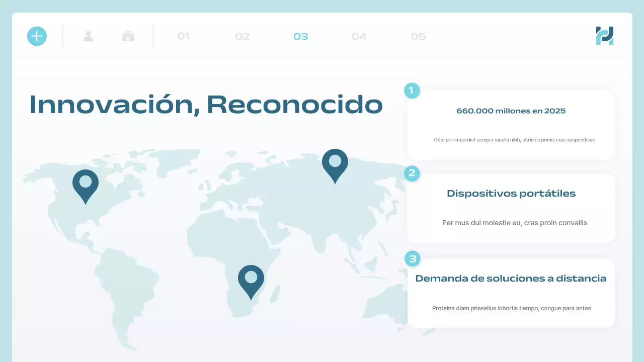
Task: Click the numbered badge 2 beside the second card
Action: pyautogui.click(x=412, y=173)
